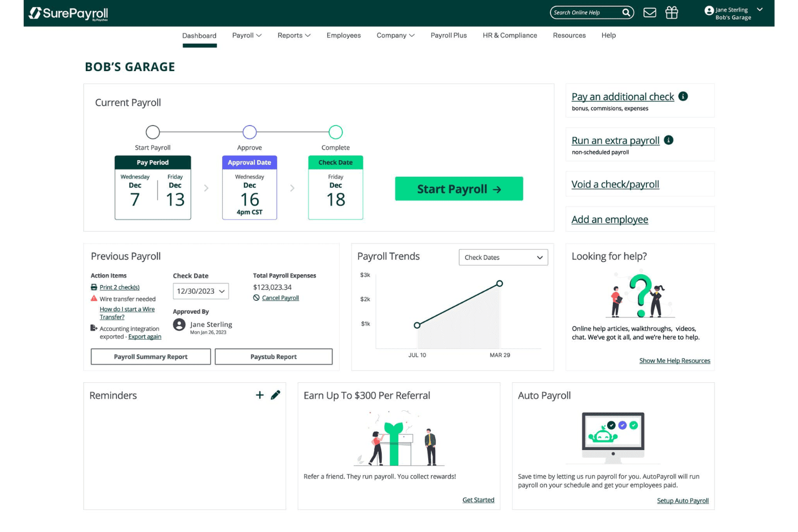Click the info icon beside Run an extra payroll

tap(669, 140)
